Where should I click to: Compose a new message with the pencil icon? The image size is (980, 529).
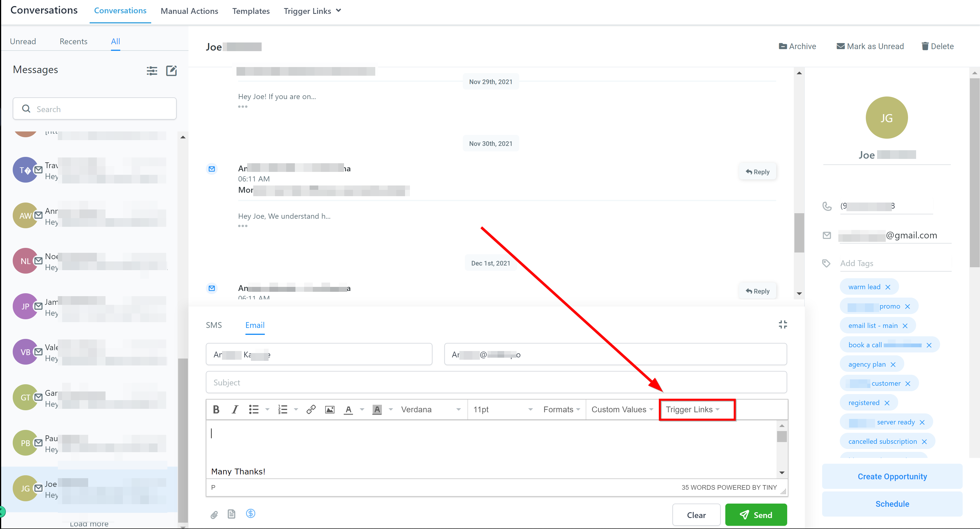172,70
